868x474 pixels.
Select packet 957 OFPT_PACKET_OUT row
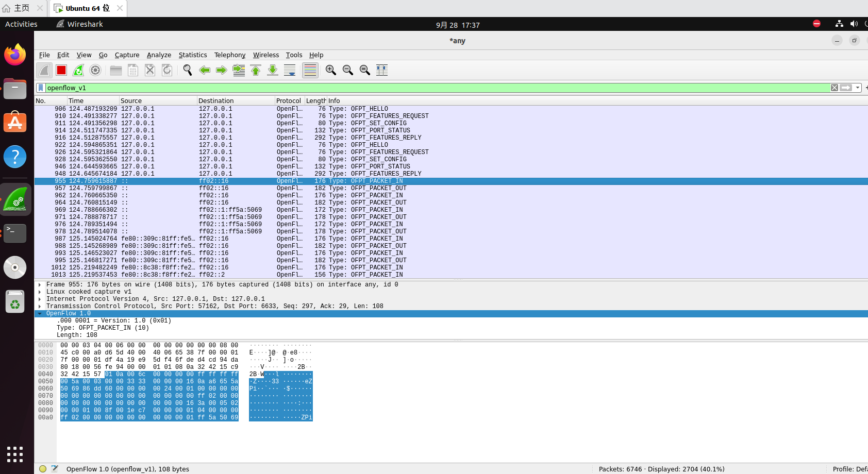click(451, 188)
